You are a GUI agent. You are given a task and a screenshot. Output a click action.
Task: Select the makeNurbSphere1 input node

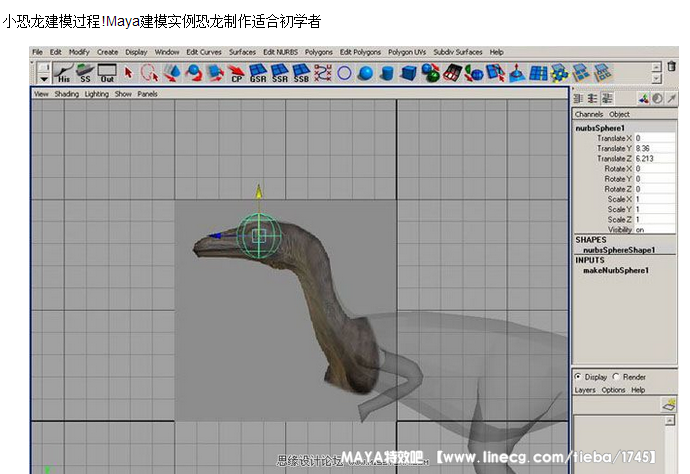coord(616,270)
